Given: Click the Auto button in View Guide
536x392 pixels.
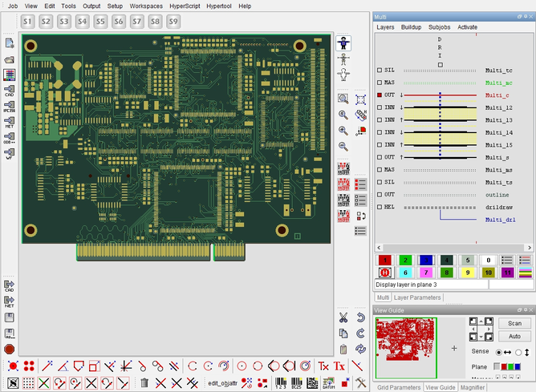Looking at the screenshot, I should tap(514, 336).
